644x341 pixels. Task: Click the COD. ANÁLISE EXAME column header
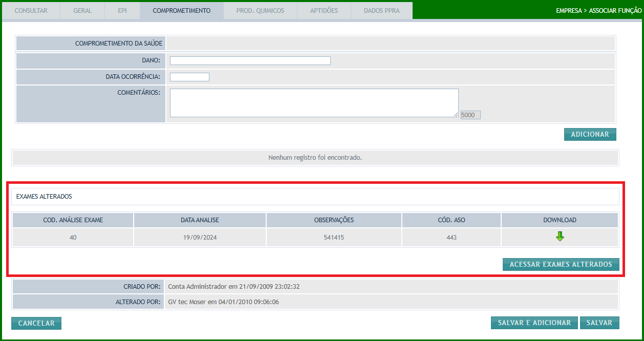(x=73, y=220)
